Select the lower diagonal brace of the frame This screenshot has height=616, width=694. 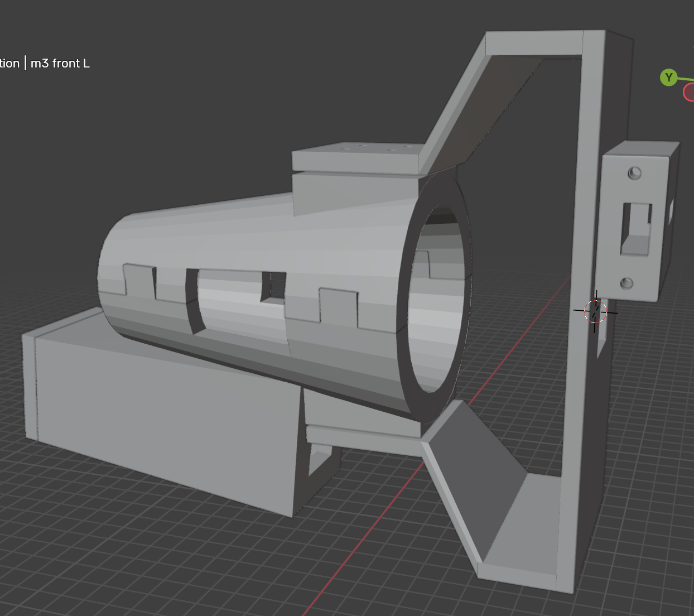coord(474,480)
